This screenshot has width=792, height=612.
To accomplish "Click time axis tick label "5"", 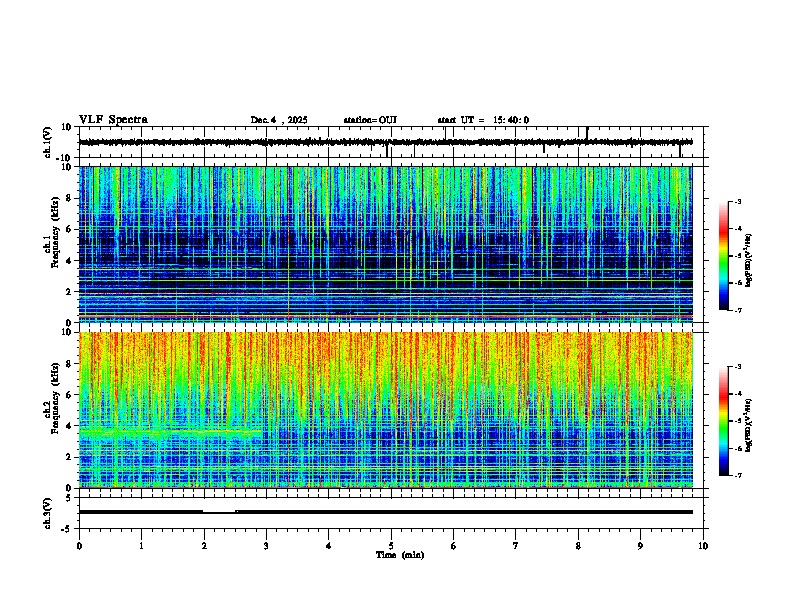I will (391, 546).
